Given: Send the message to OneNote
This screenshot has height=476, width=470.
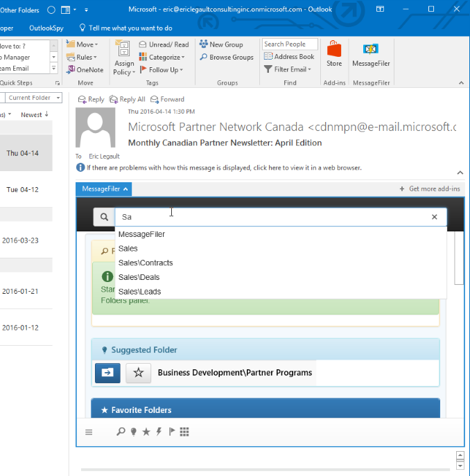Looking at the screenshot, I should pos(85,70).
